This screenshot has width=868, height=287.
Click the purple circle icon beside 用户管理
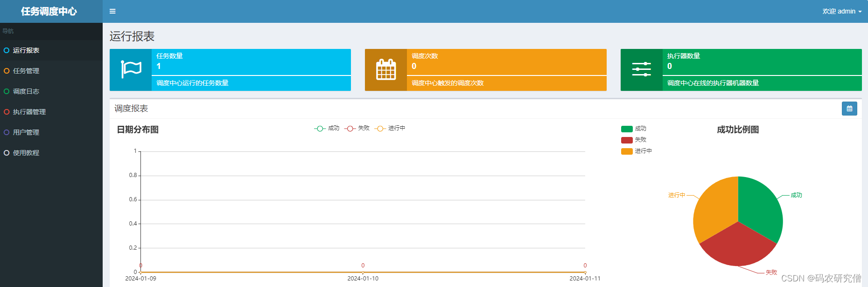point(7,132)
